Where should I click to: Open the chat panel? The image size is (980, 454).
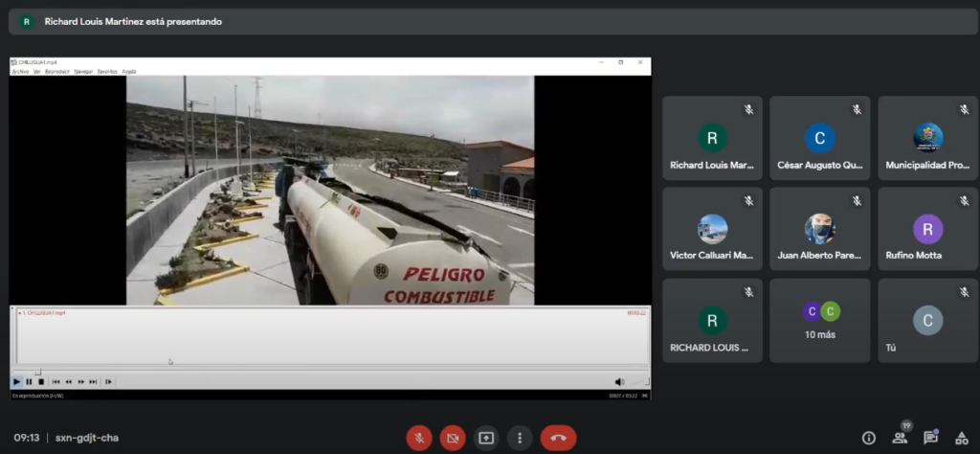coord(930,438)
